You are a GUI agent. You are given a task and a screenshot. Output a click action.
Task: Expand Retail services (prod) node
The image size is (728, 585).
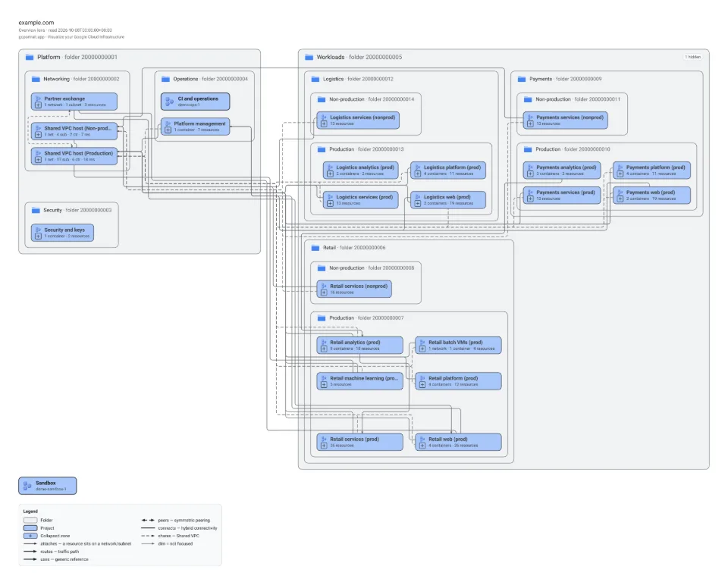pyautogui.click(x=324, y=446)
